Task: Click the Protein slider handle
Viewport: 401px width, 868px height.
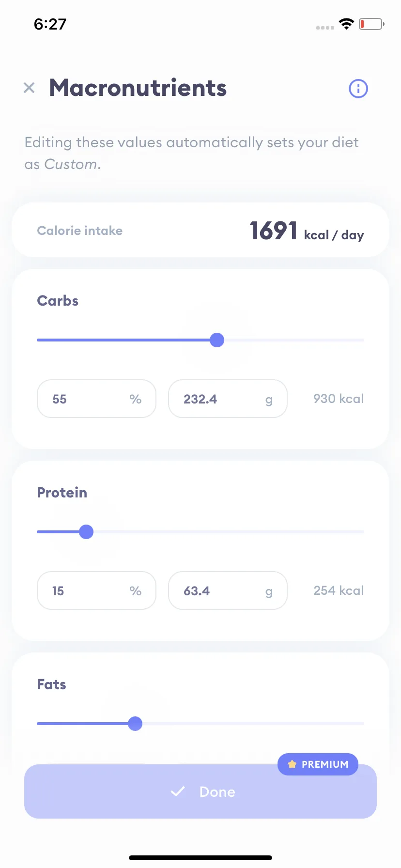Action: 86,532
